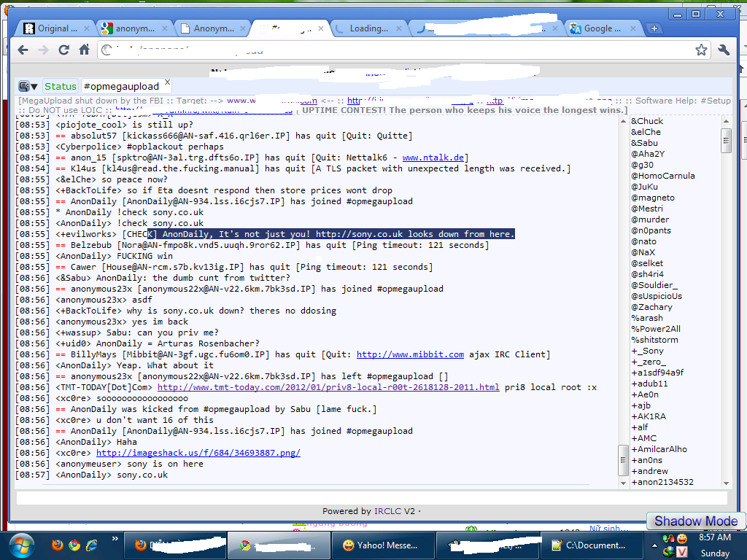
Task: Switch to the C:\Document... taskbar button
Action: pyautogui.click(x=590, y=545)
